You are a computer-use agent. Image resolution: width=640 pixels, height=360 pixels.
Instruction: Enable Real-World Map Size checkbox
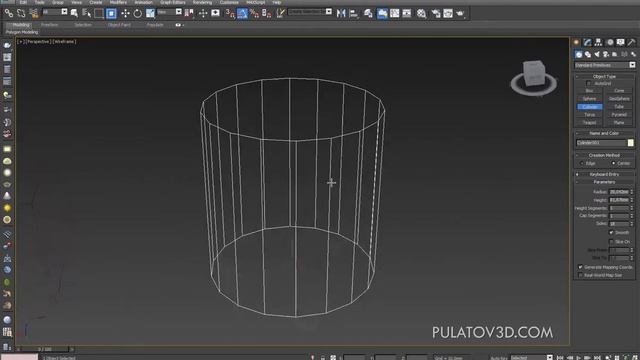point(580,275)
